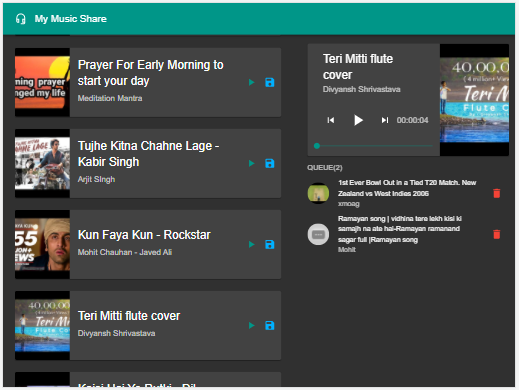Click the QUEUE(2) heading
This screenshot has width=519, height=390.
[x=325, y=168]
